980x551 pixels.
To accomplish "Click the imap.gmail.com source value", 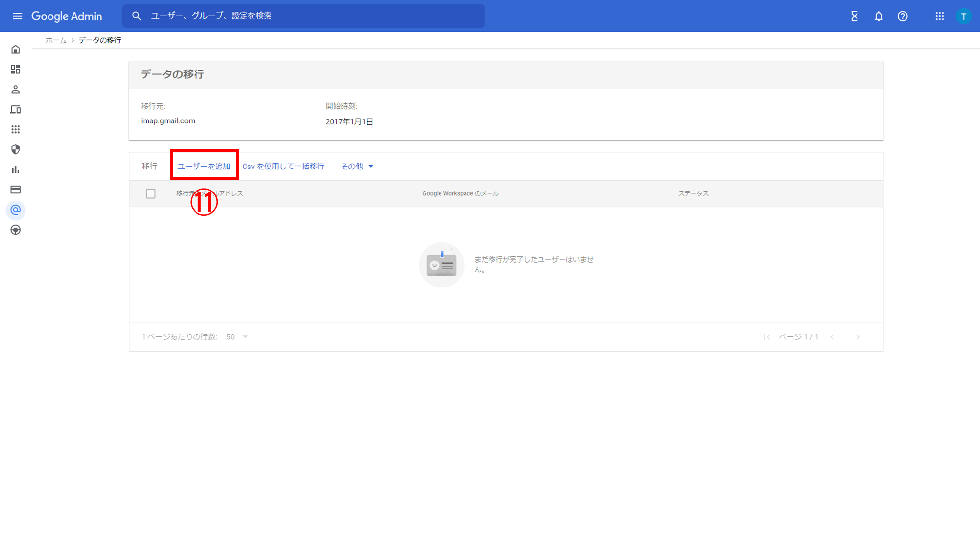I will [x=168, y=121].
